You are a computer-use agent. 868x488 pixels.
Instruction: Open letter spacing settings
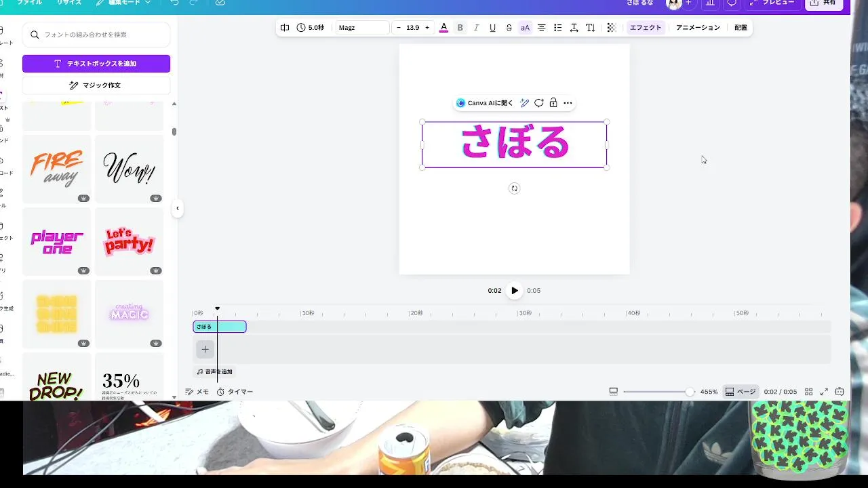point(574,28)
